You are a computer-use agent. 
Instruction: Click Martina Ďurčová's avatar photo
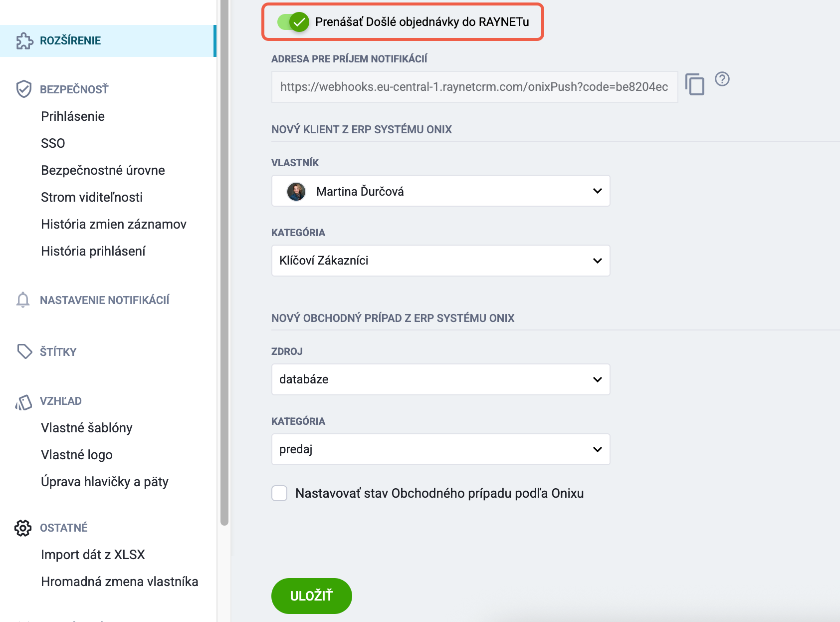296,191
